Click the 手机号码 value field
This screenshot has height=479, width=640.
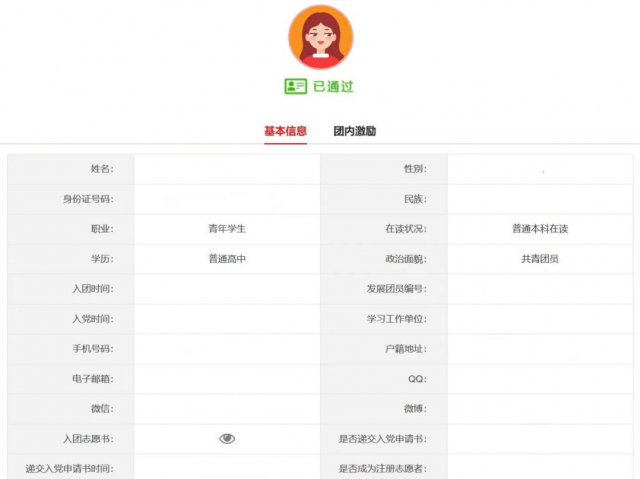(x=227, y=349)
